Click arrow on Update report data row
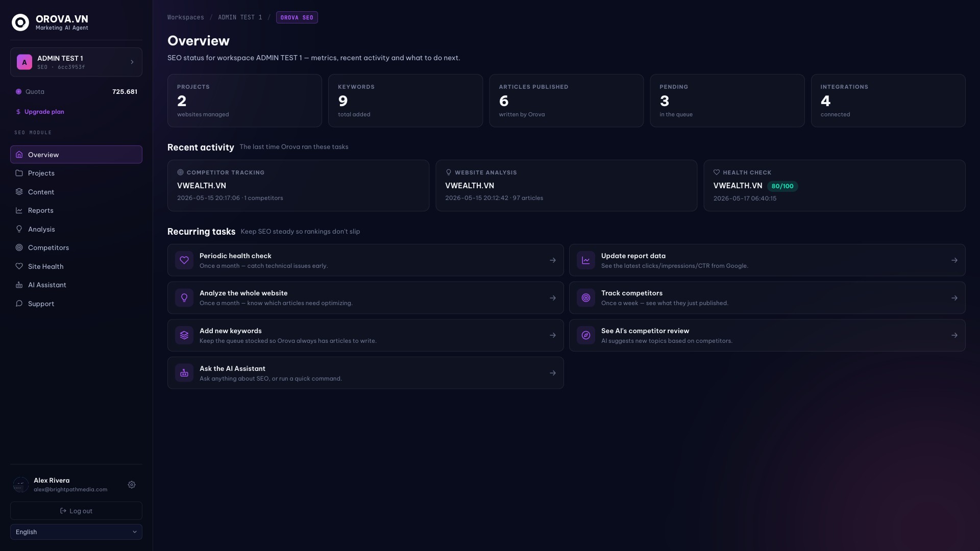 tap(954, 260)
